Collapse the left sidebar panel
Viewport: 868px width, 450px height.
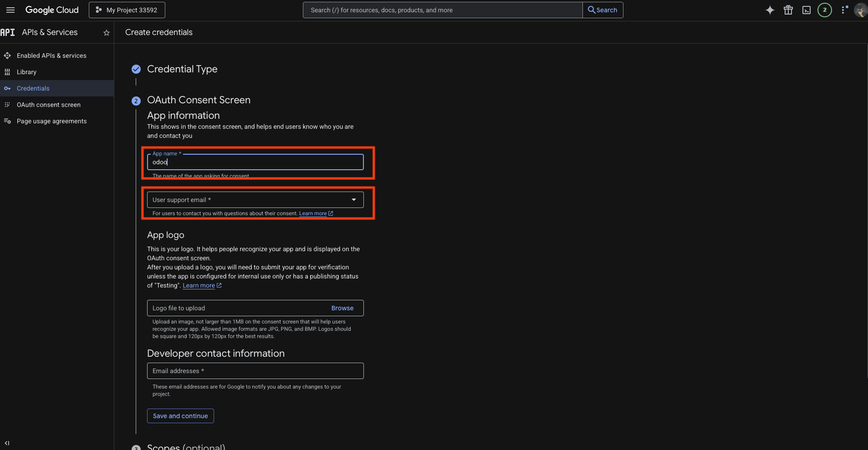click(7, 443)
